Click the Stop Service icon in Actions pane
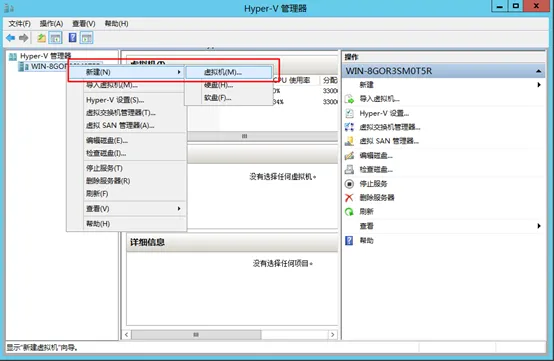 pyautogui.click(x=349, y=184)
